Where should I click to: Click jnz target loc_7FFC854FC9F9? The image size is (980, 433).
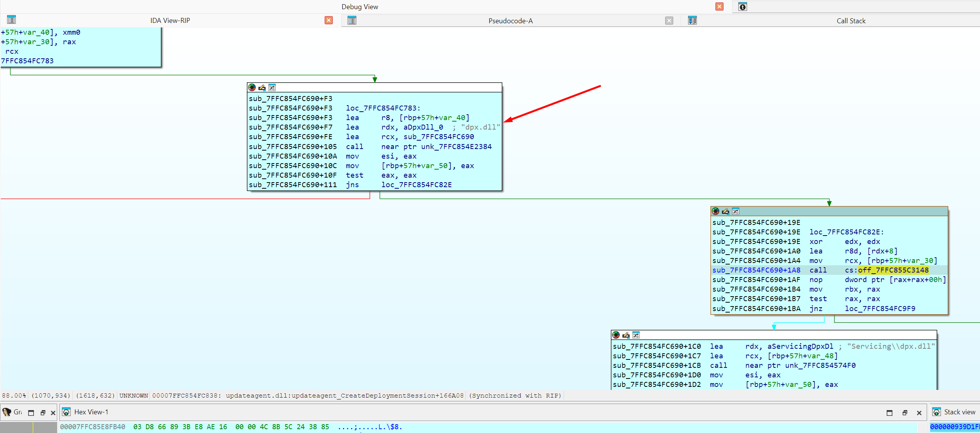(x=880, y=309)
